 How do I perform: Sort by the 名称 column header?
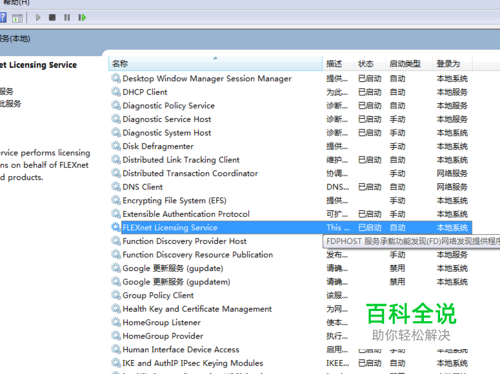(215, 63)
